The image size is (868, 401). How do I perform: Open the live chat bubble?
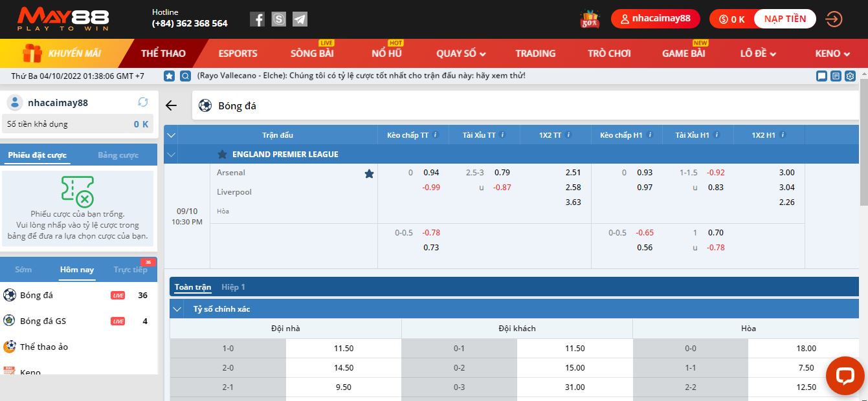point(845,375)
